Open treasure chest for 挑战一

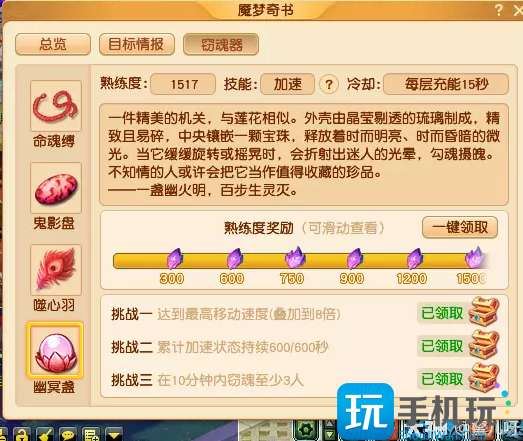pos(484,312)
